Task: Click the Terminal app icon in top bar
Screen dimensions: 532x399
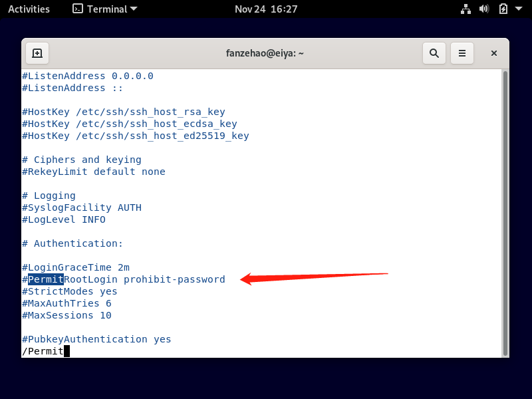Action: pos(78,9)
